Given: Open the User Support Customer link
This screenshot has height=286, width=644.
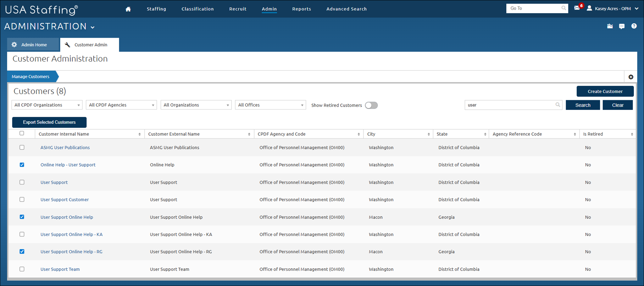Looking at the screenshot, I should point(65,200).
